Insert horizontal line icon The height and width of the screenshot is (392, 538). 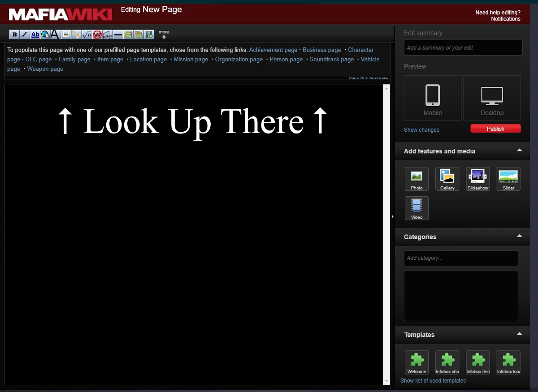tap(118, 34)
